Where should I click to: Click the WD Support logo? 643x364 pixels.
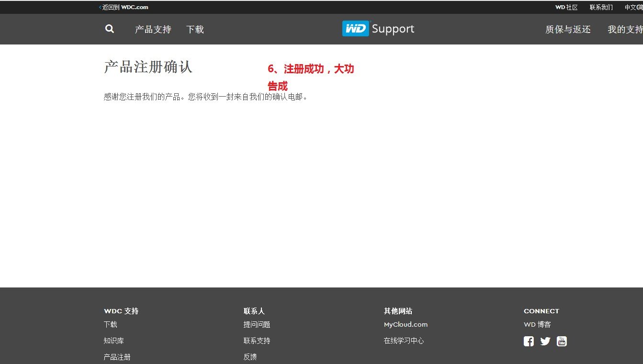(x=378, y=29)
